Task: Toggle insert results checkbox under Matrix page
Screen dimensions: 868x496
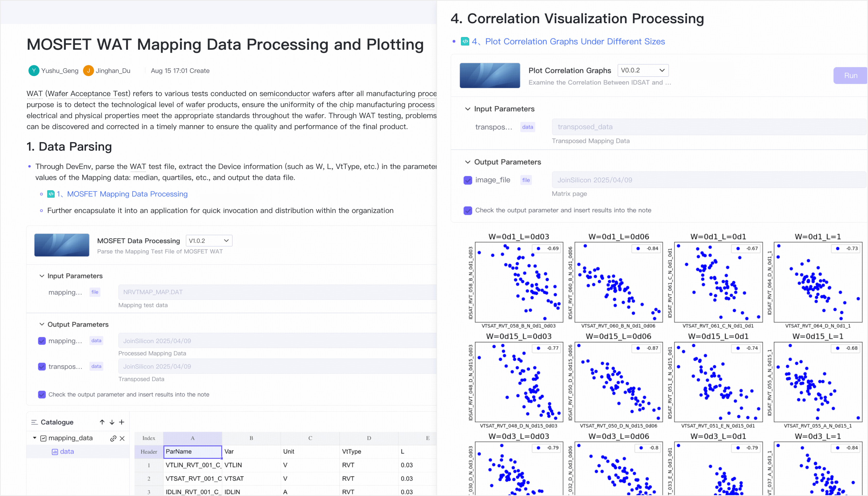Action: tap(468, 210)
